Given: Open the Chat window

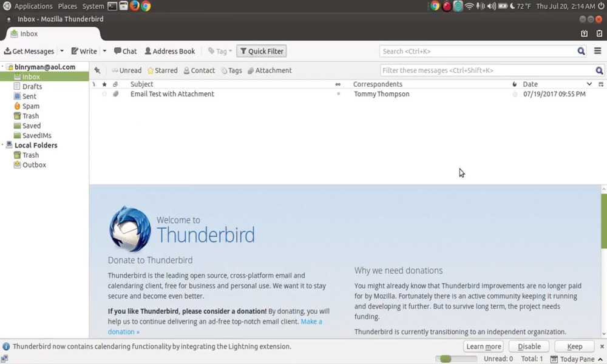Looking at the screenshot, I should 125,52.
